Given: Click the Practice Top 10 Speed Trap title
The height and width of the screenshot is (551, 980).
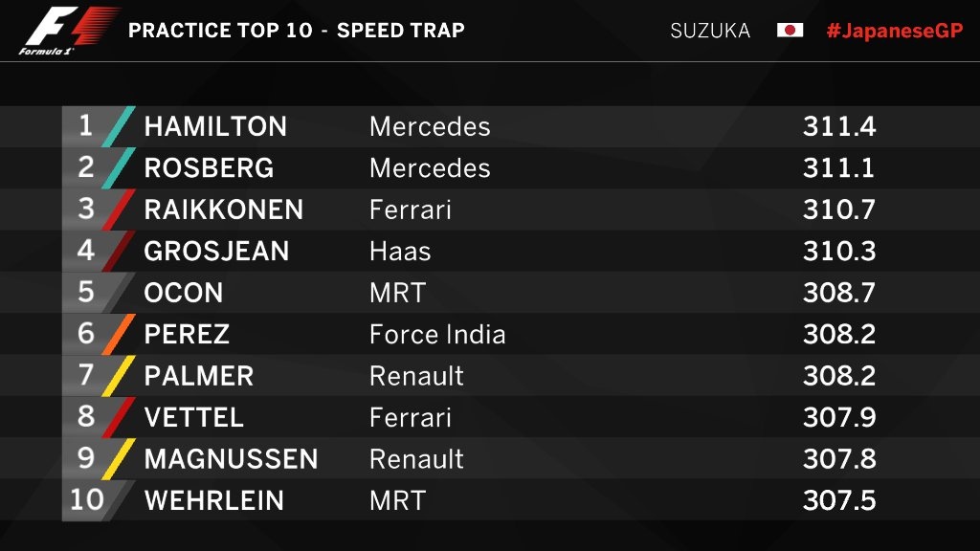Looking at the screenshot, I should pyautogui.click(x=296, y=30).
